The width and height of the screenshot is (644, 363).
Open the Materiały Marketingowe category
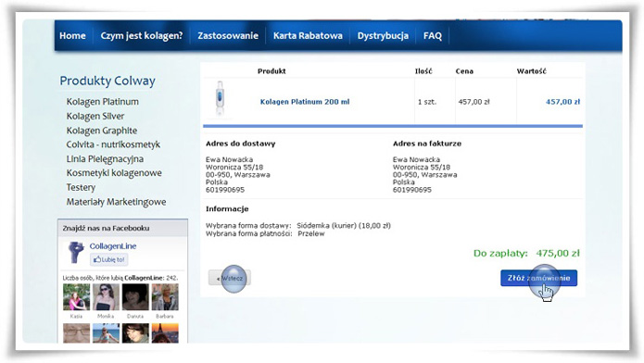pyautogui.click(x=116, y=202)
